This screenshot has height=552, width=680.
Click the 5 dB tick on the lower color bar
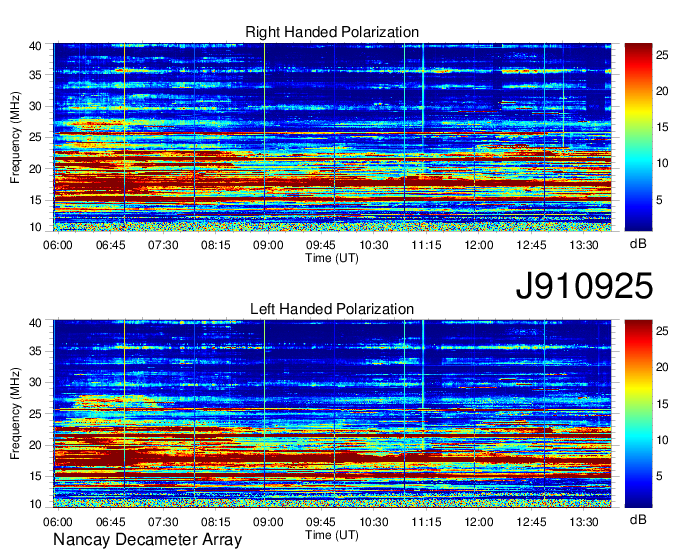(x=659, y=477)
